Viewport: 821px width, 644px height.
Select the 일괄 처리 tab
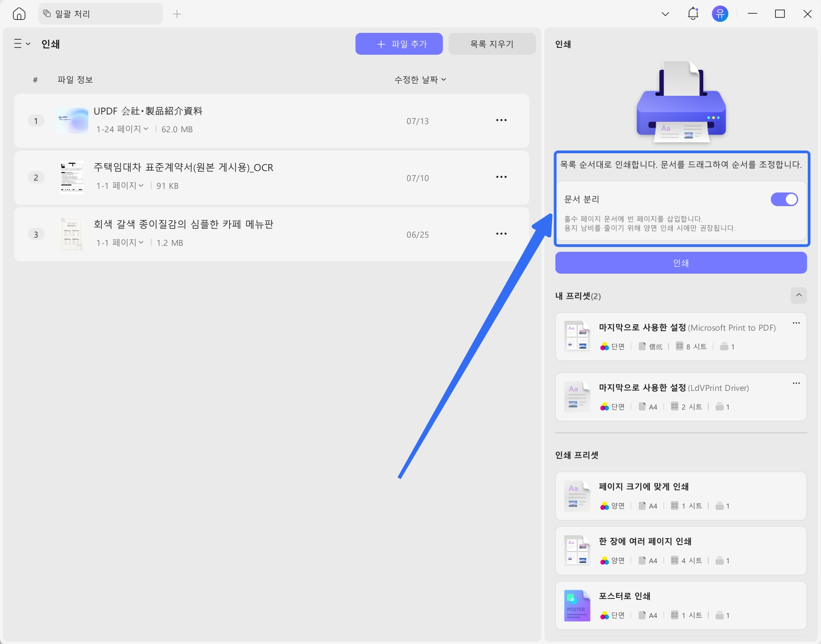(100, 14)
